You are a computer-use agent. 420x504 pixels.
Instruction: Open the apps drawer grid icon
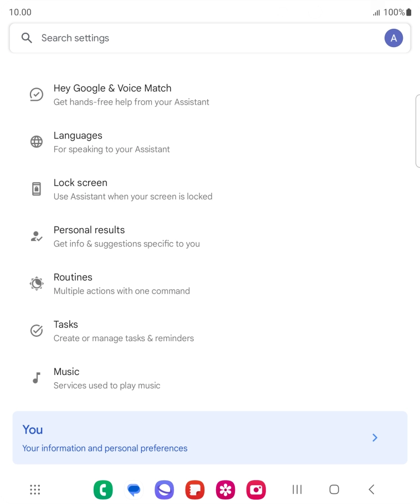point(35,490)
